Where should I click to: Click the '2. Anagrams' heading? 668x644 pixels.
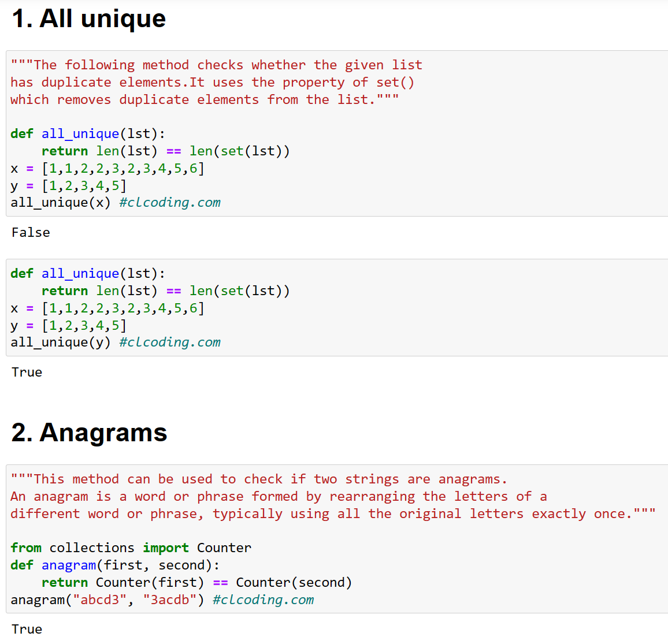click(89, 432)
